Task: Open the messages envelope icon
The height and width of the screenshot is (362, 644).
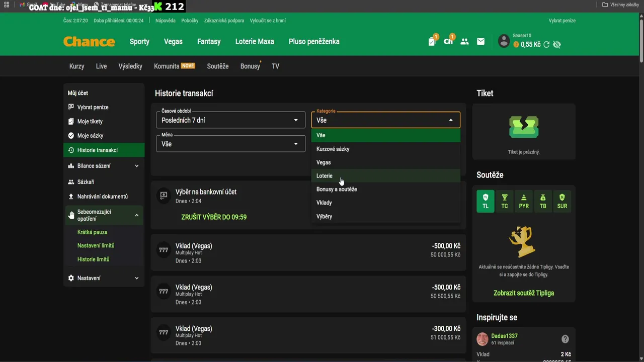Action: tap(480, 42)
